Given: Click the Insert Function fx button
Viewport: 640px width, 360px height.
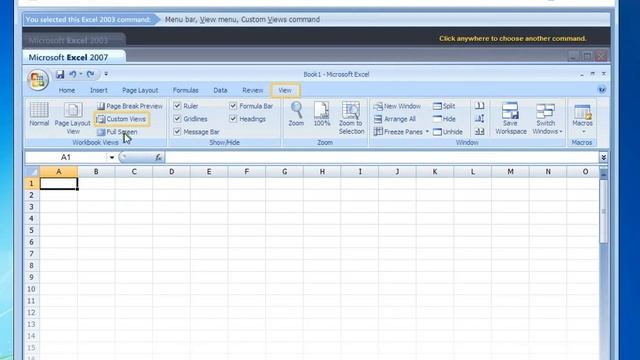Looking at the screenshot, I should pos(158,158).
